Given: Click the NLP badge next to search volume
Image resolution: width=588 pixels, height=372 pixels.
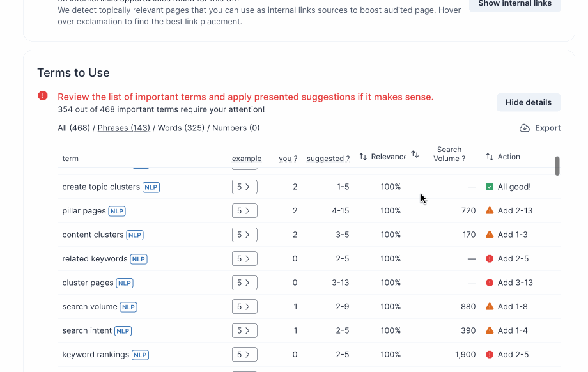Looking at the screenshot, I should pos(128,307).
